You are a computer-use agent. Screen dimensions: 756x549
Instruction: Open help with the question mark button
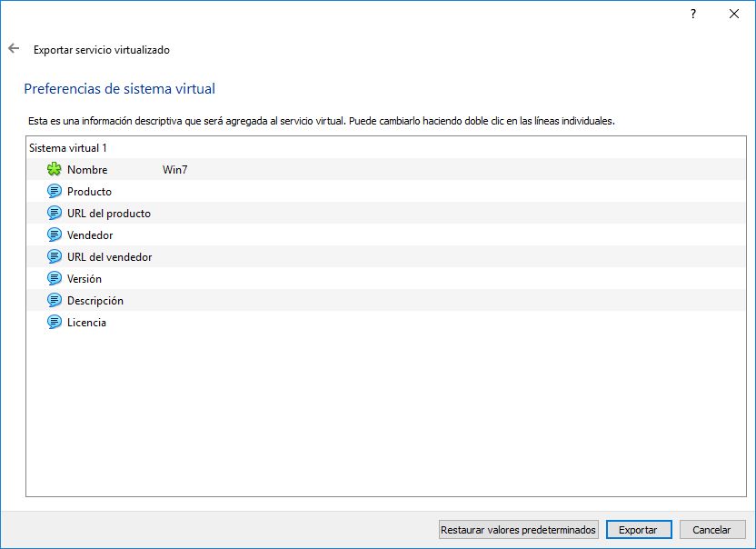pos(692,15)
